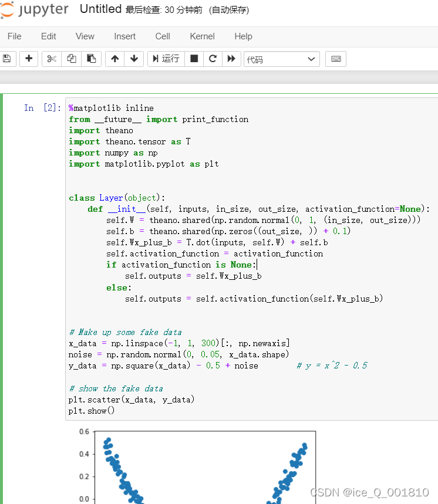Open the command palette keyboard icon

pyautogui.click(x=336, y=59)
